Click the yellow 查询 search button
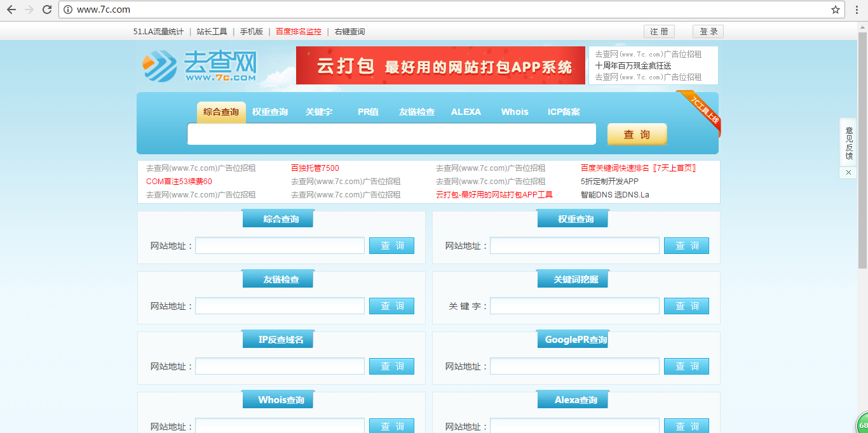This screenshot has width=868, height=433. pyautogui.click(x=637, y=134)
